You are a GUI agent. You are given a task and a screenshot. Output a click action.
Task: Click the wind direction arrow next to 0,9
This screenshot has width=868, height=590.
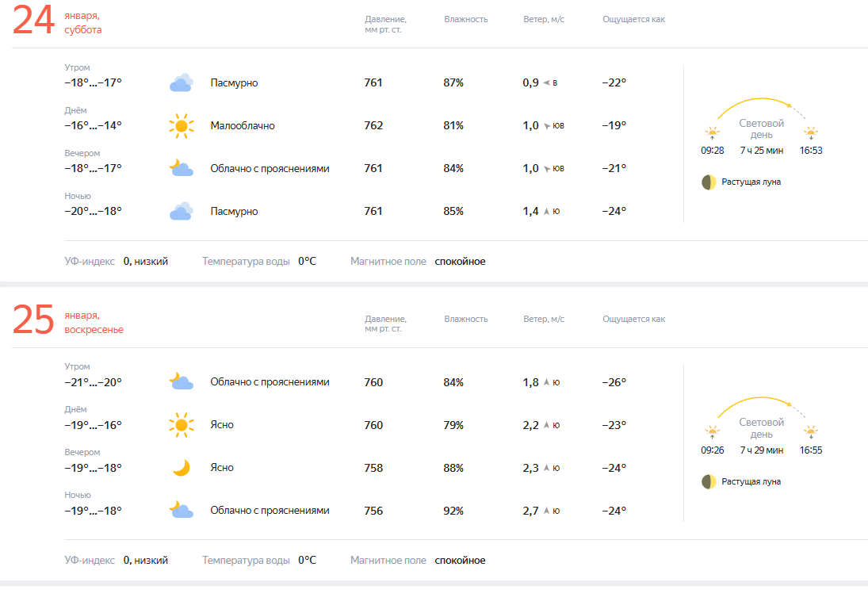(546, 82)
